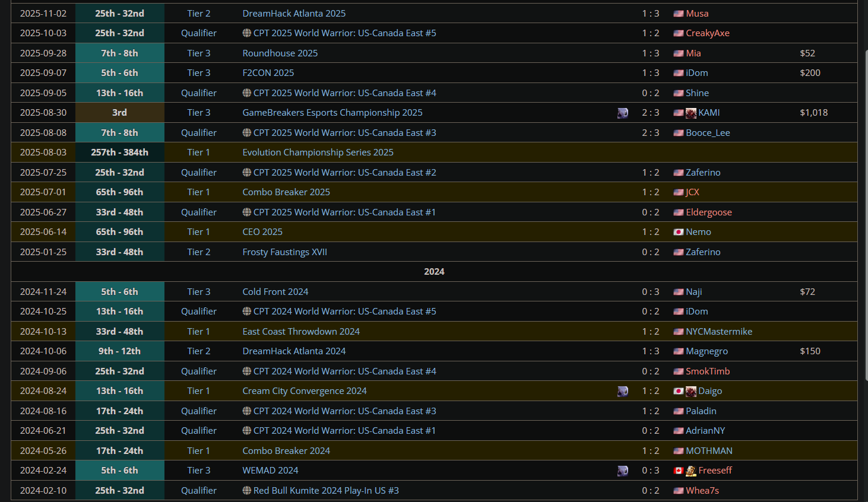Viewport: 868px width, 502px height.
Task: Go to the Combo Breaker 2025 tournament
Action: (286, 192)
